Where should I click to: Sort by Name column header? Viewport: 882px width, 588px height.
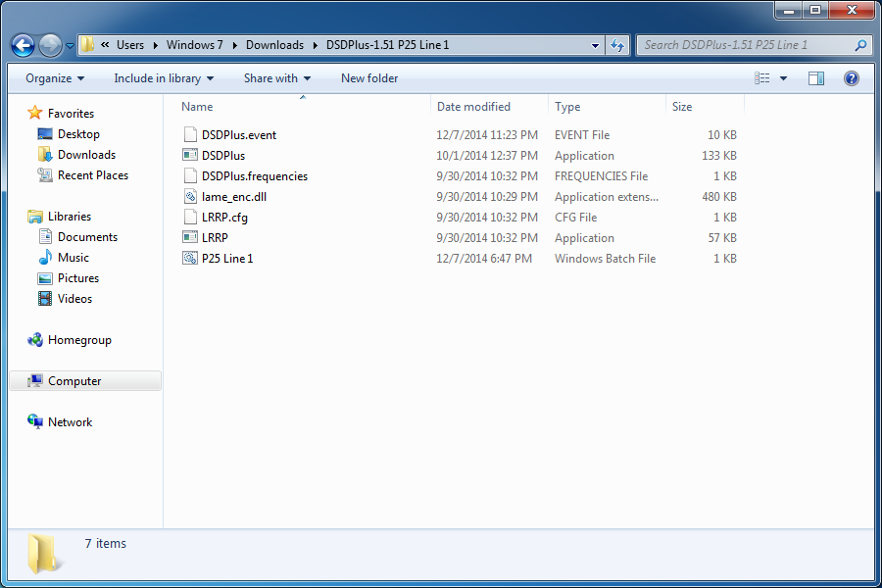197,107
